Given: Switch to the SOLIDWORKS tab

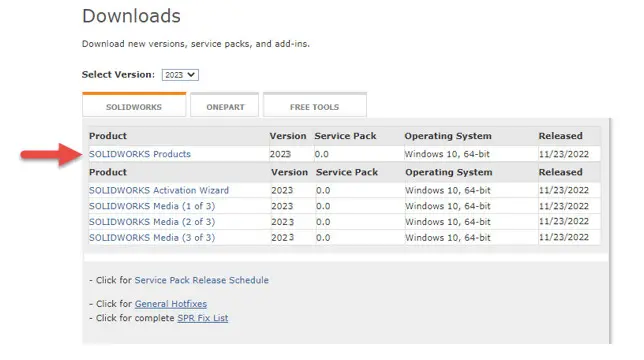Looking at the screenshot, I should click(x=134, y=106).
